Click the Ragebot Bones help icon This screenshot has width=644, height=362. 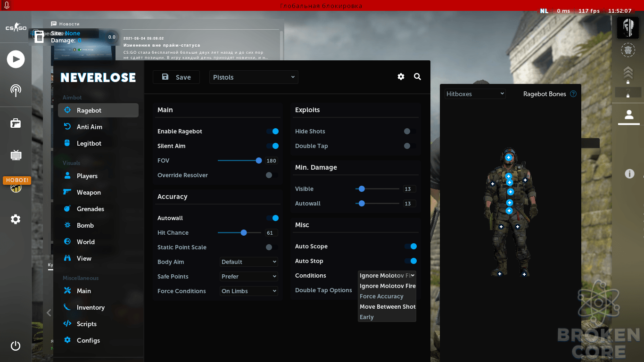[x=573, y=94]
